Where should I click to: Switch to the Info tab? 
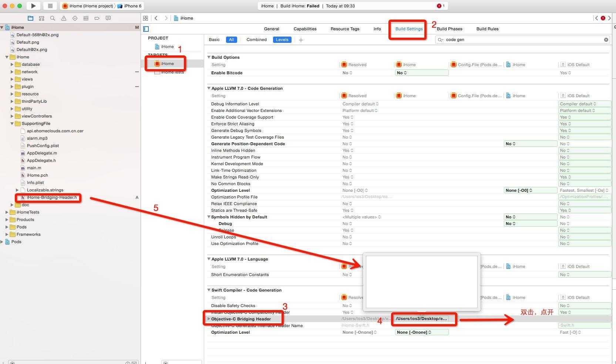[x=377, y=29]
